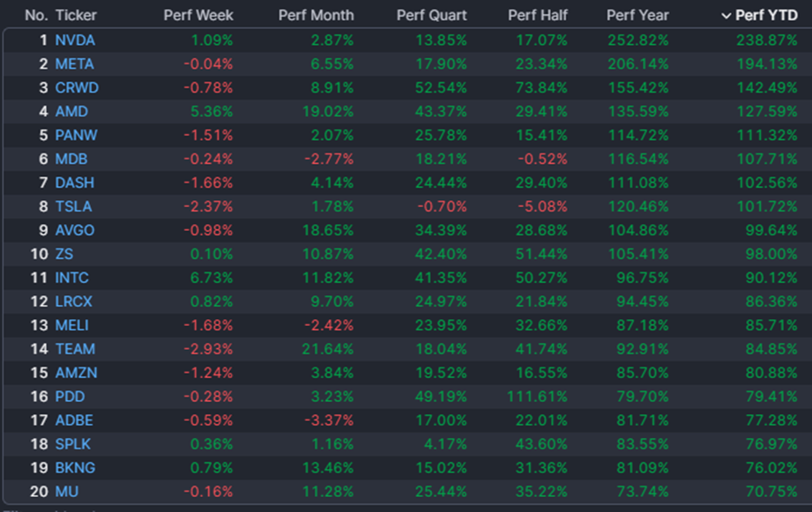Select MDB Perf Half value -0.52%
The height and width of the screenshot is (512, 812).
pyautogui.click(x=543, y=159)
